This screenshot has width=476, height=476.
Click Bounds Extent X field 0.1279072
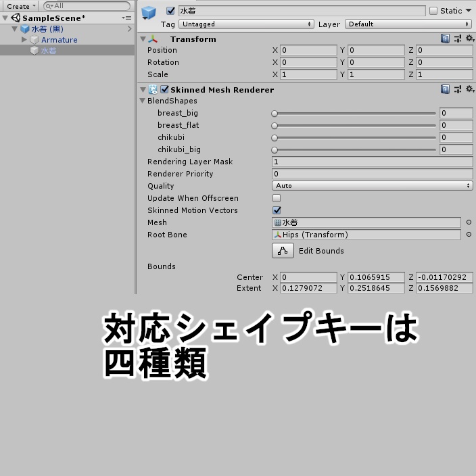click(x=308, y=288)
